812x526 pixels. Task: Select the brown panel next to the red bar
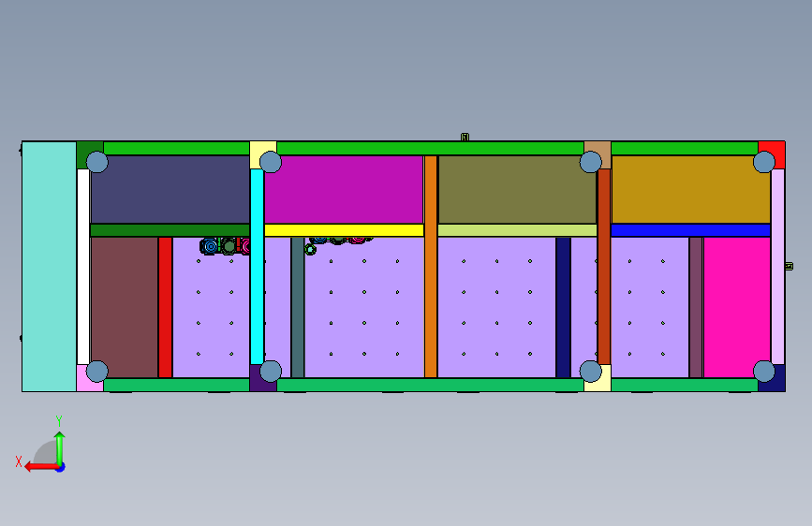[x=125, y=308]
